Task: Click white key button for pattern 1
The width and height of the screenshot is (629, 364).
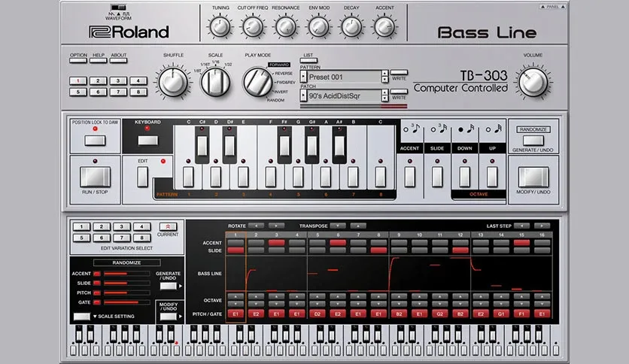Action: (188, 177)
